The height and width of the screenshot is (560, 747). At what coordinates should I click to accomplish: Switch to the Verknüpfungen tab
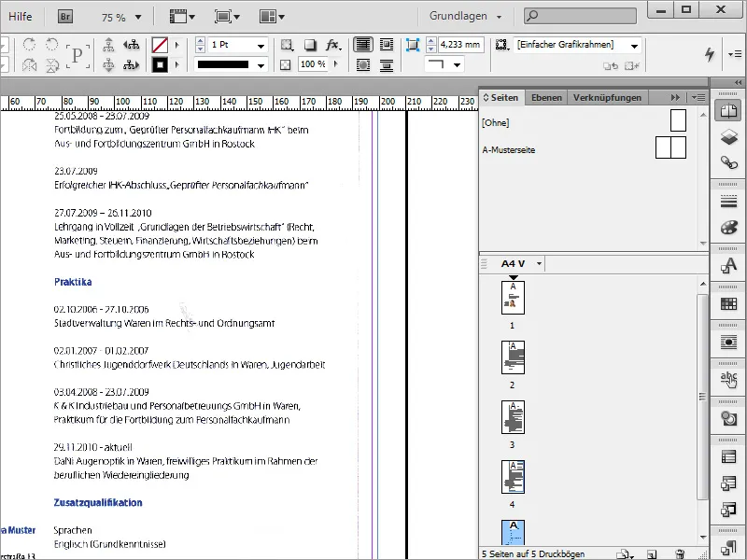pos(607,98)
